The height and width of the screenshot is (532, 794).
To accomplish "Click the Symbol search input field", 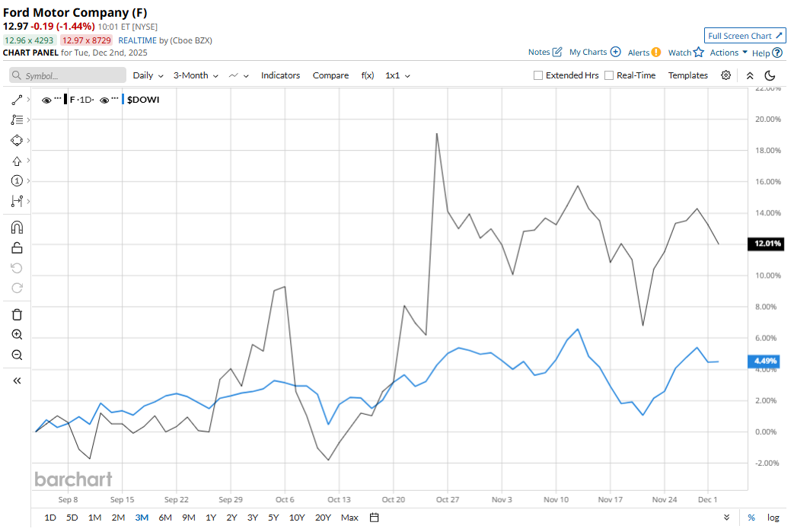I will [67, 75].
